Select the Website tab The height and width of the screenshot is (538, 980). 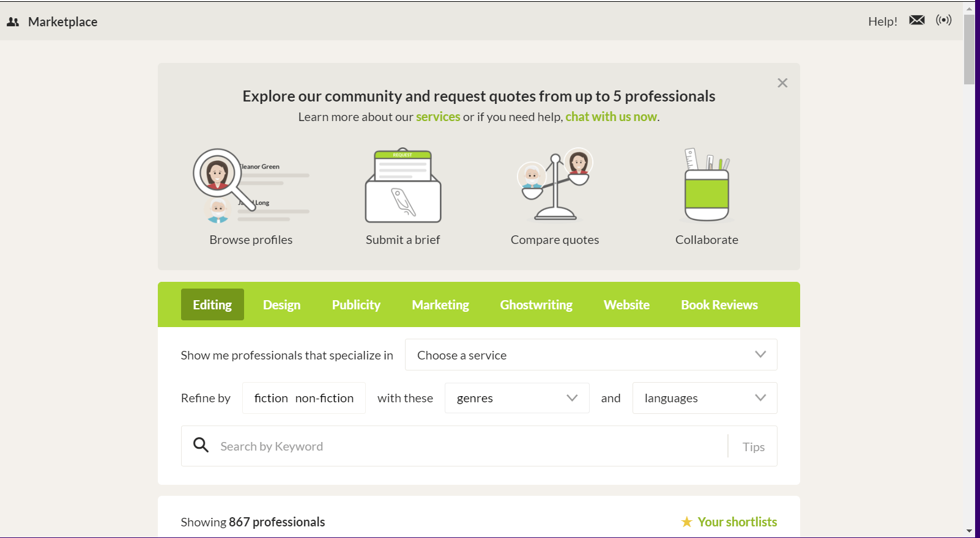point(626,304)
